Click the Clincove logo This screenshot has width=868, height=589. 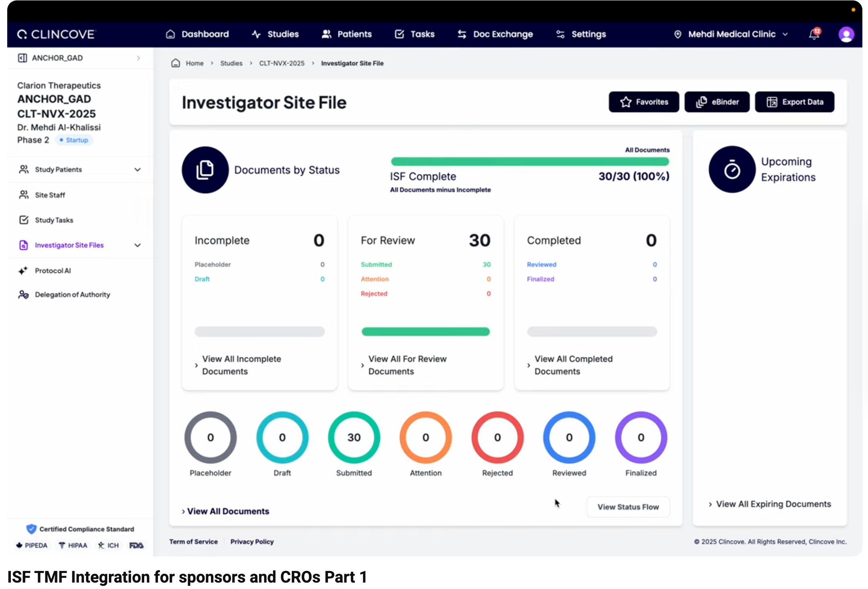(56, 34)
